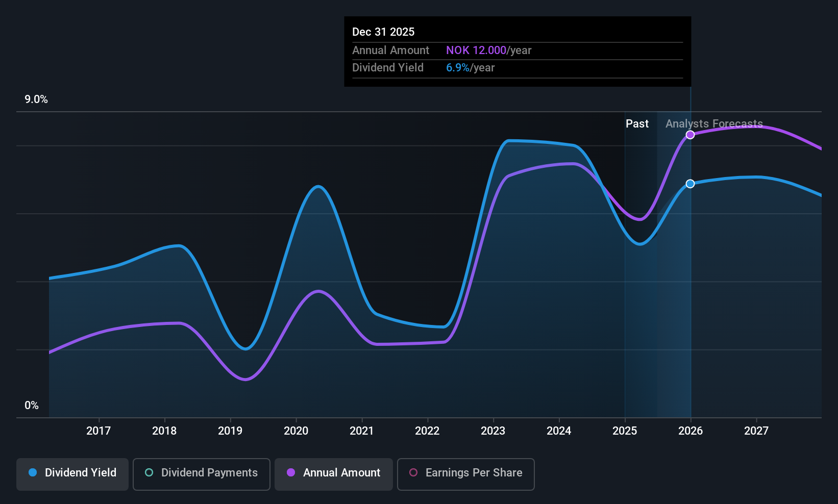Click the 2021 x-axis label
Image resolution: width=838 pixels, height=504 pixels.
(x=362, y=431)
